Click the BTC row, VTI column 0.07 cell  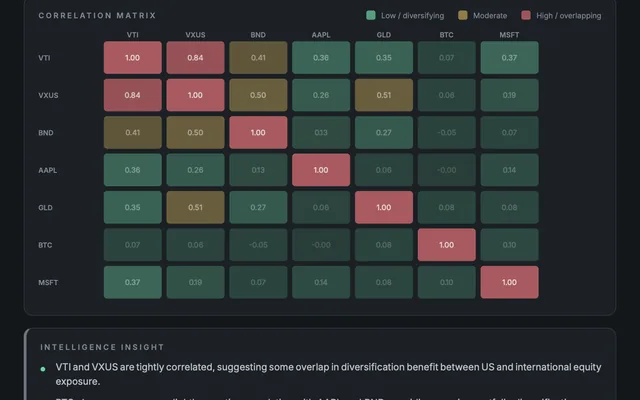[133, 245]
